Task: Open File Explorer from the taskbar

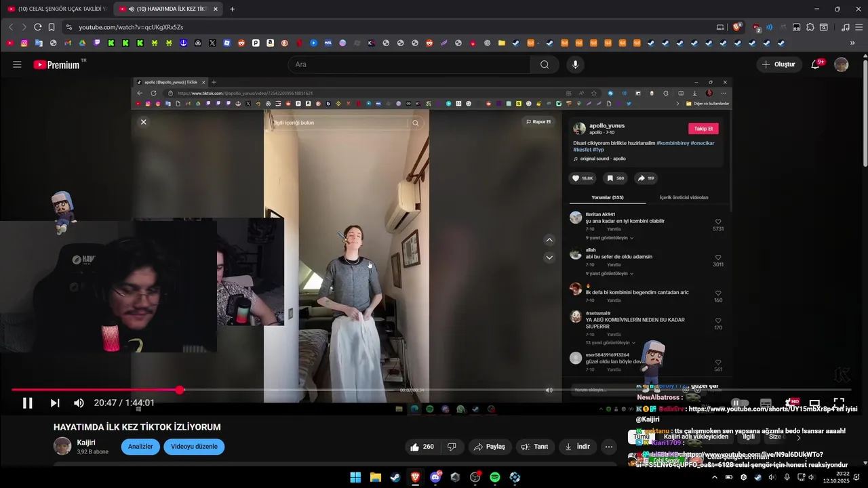Action: pos(375,477)
